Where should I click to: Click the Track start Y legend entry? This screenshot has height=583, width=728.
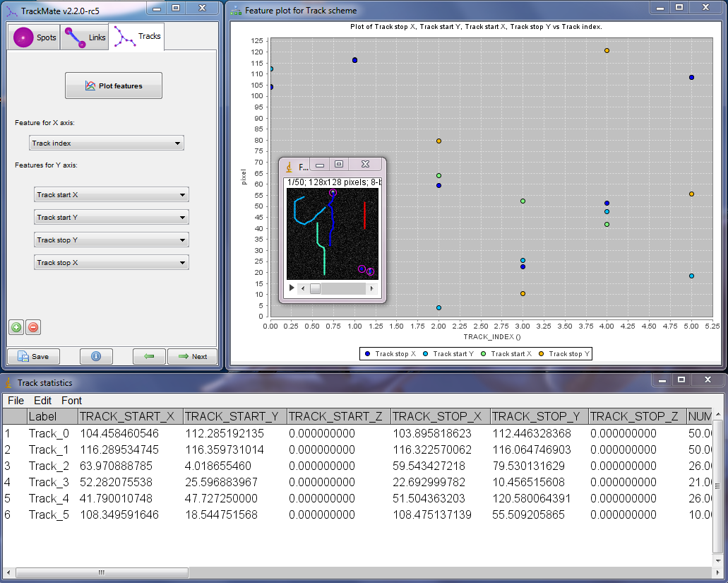448,354
